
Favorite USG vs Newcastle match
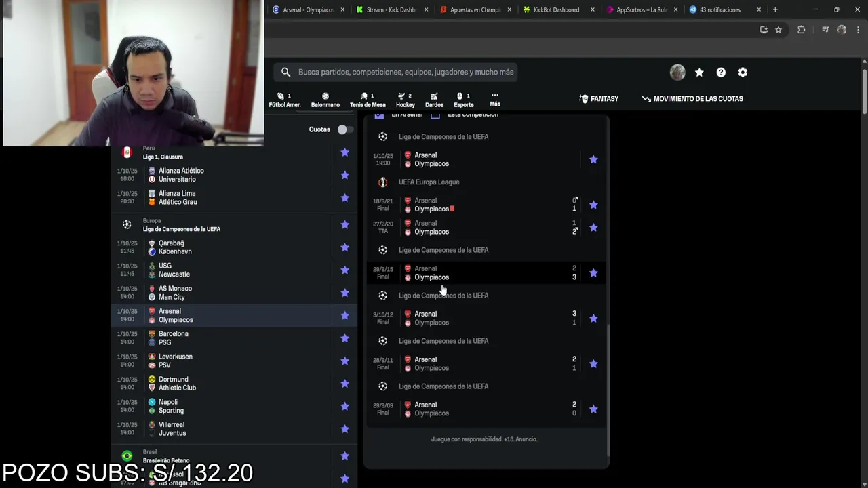(x=344, y=270)
